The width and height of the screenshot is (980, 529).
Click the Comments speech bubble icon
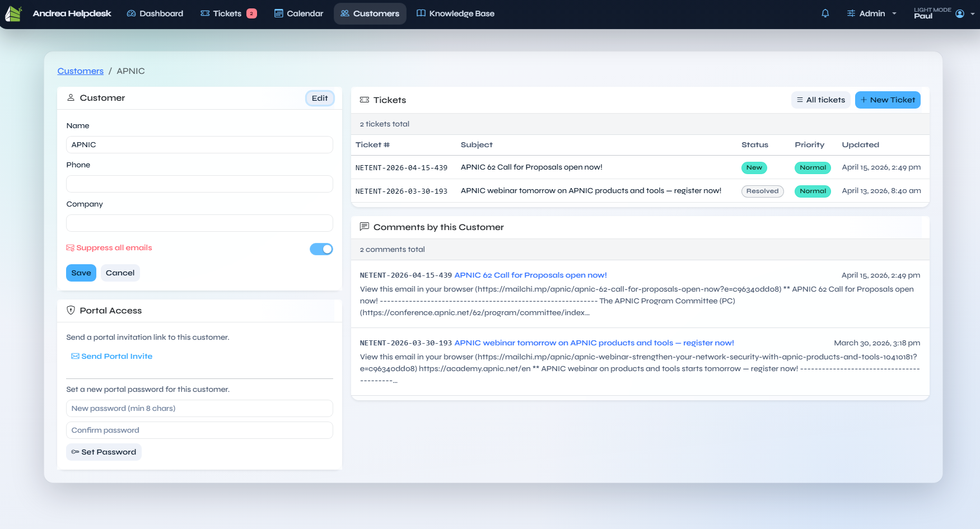point(364,227)
